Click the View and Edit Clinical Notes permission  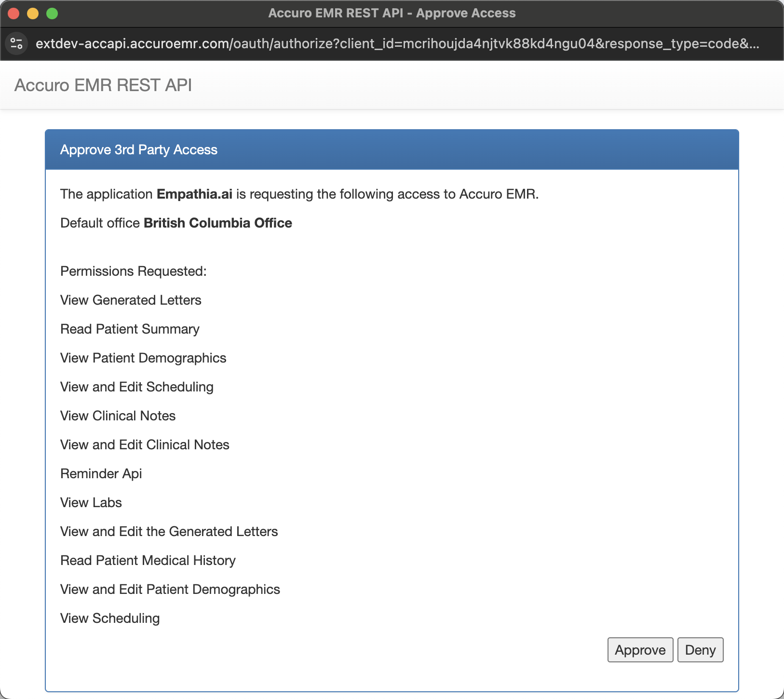tap(145, 444)
